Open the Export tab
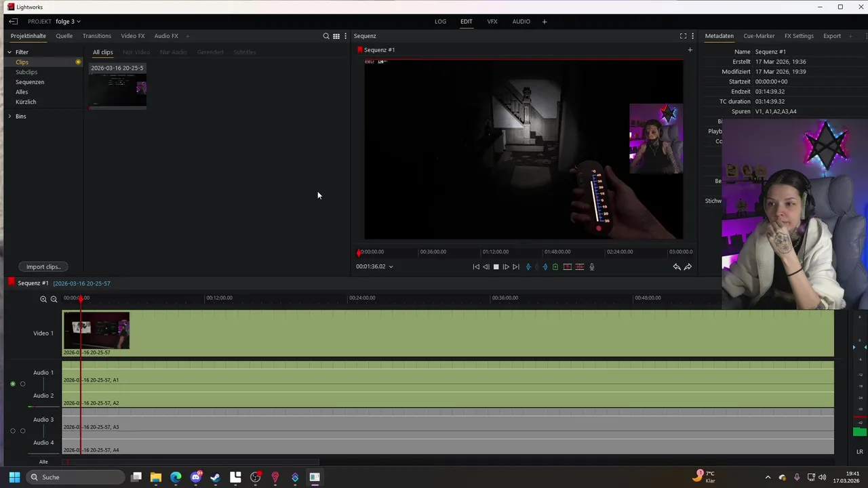The image size is (868, 488). [832, 36]
